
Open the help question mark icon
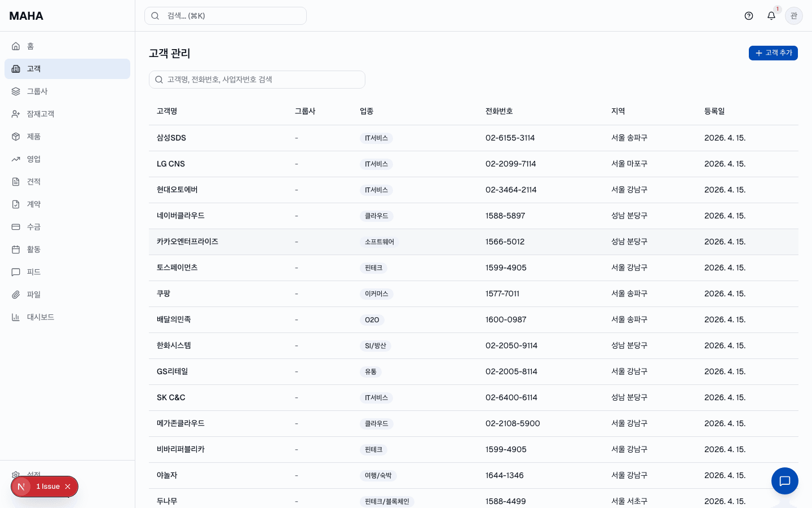(749, 16)
